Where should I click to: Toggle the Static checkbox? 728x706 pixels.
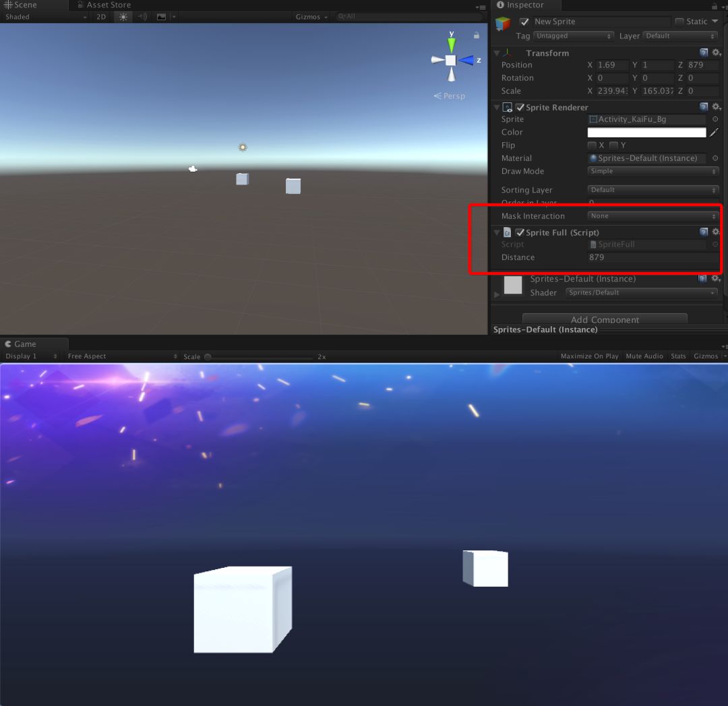click(x=679, y=22)
